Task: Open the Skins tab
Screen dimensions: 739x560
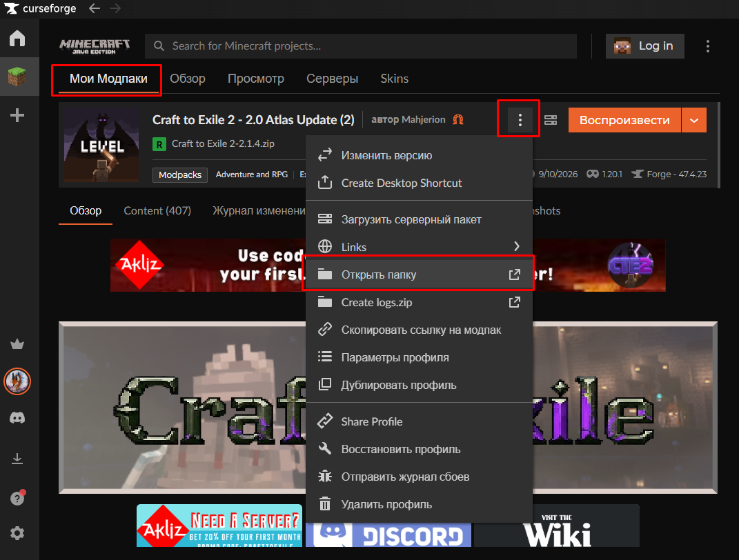Action: coord(395,79)
